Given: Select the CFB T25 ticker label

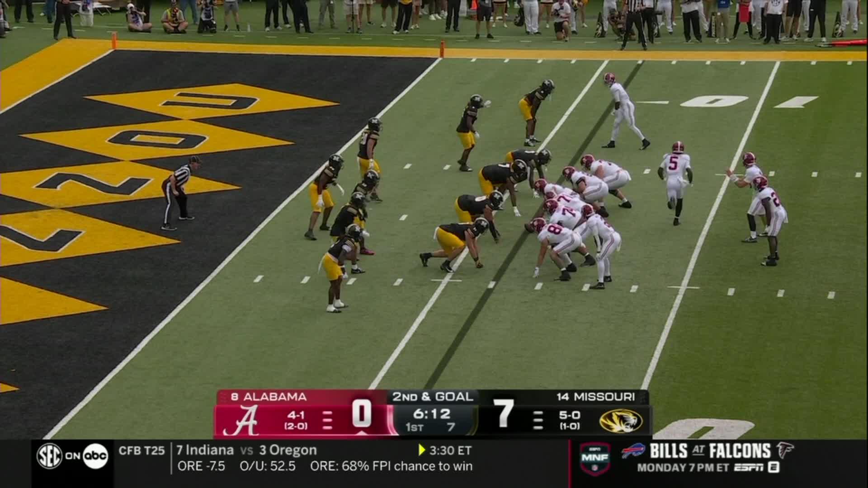Looking at the screenshot, I should pyautogui.click(x=142, y=450).
